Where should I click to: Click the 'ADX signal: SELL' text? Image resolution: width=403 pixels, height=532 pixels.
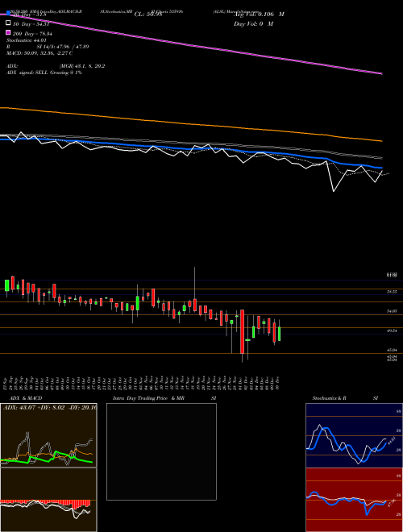click(x=44, y=73)
